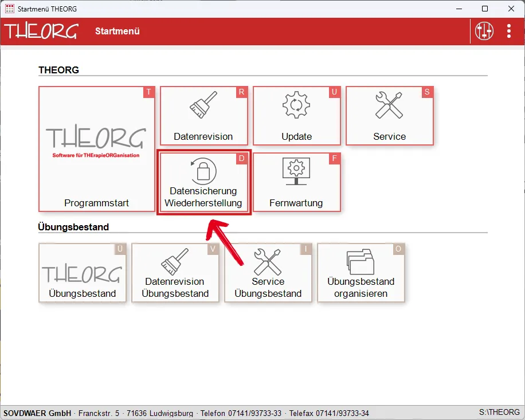Image resolution: width=525 pixels, height=420 pixels.
Task: Click the Telefax 07141/93733-34 status text
Action: pyautogui.click(x=329, y=413)
